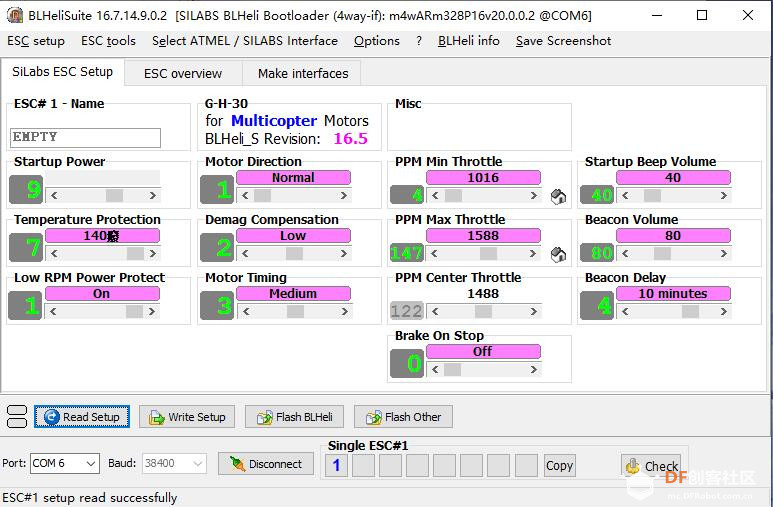Increase Startup Power with right arrow
773x507 pixels.
click(x=153, y=196)
